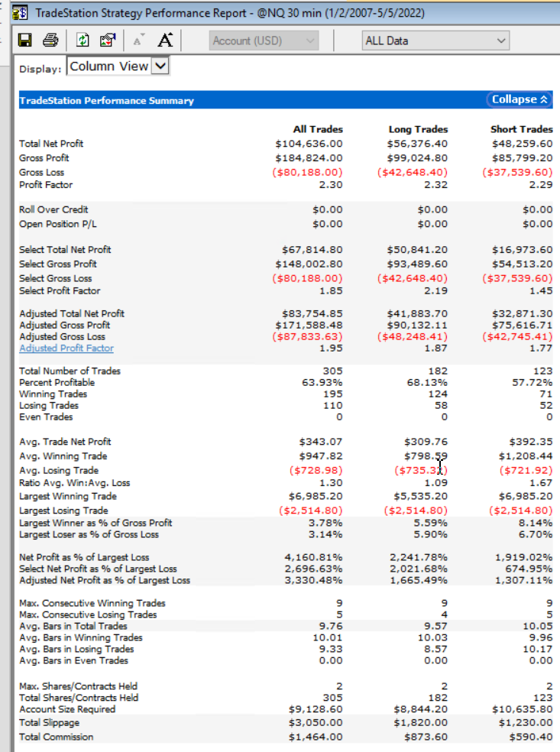Click the Percent Profitable row label

(x=57, y=382)
